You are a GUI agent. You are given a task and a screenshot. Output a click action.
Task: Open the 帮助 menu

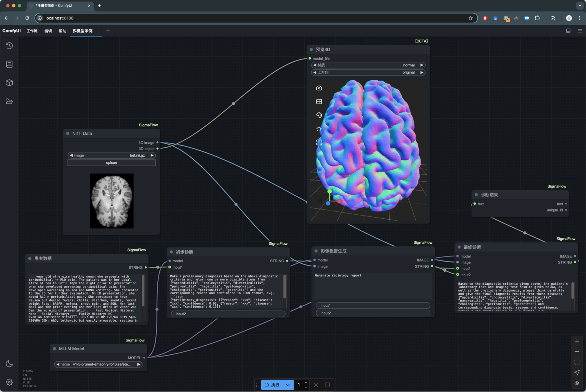point(62,31)
